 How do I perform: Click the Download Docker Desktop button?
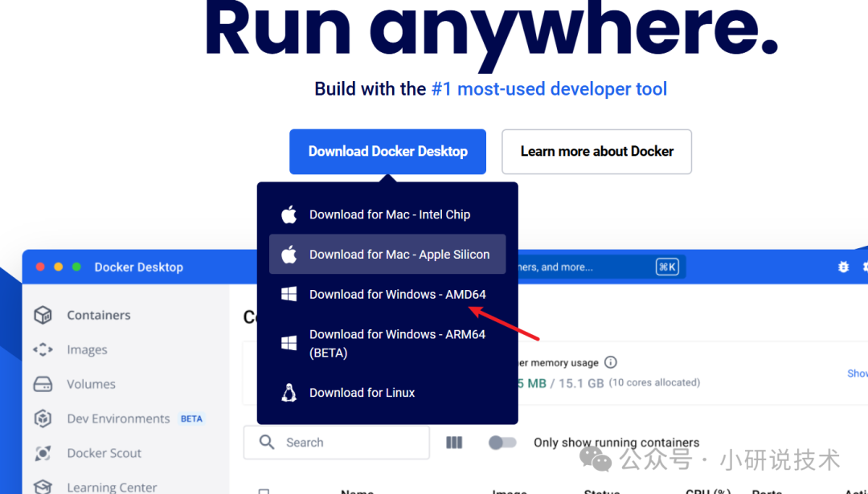387,152
